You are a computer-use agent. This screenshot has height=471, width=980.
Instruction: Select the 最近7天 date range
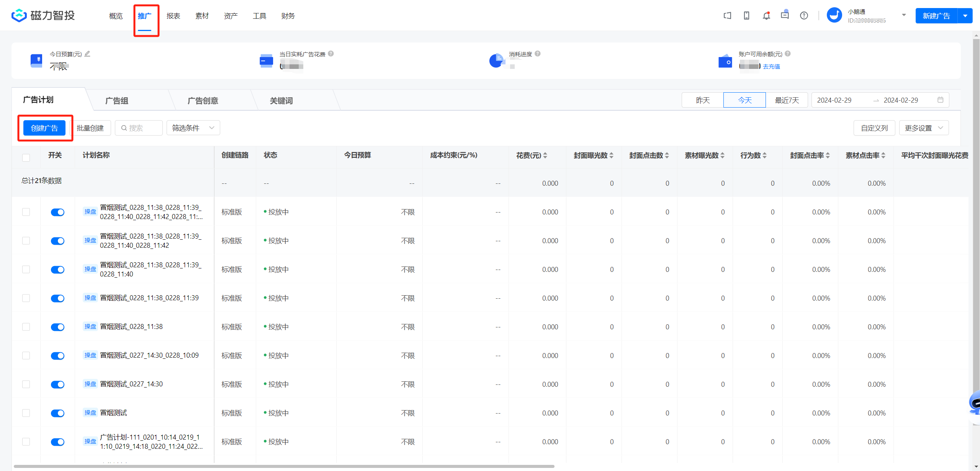[787, 100]
